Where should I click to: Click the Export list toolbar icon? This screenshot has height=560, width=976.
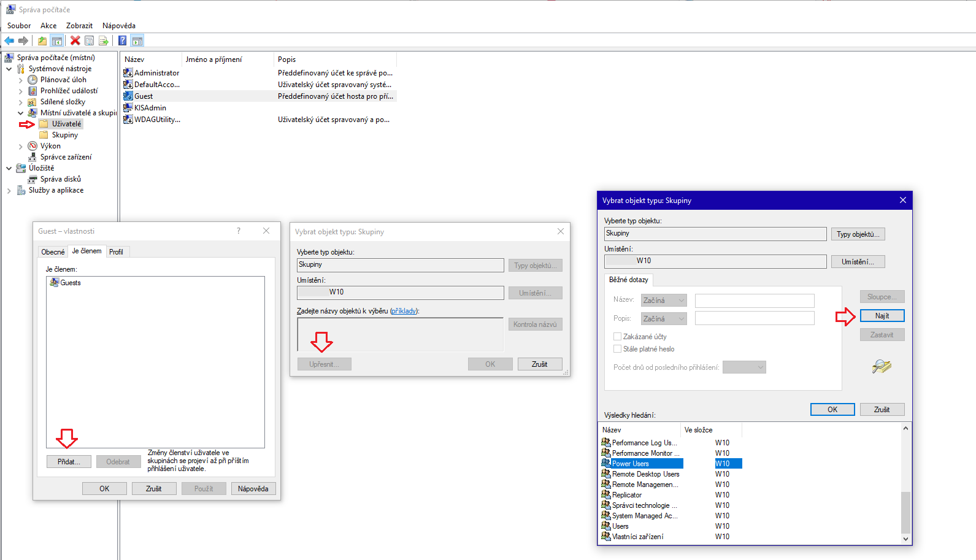coord(104,40)
